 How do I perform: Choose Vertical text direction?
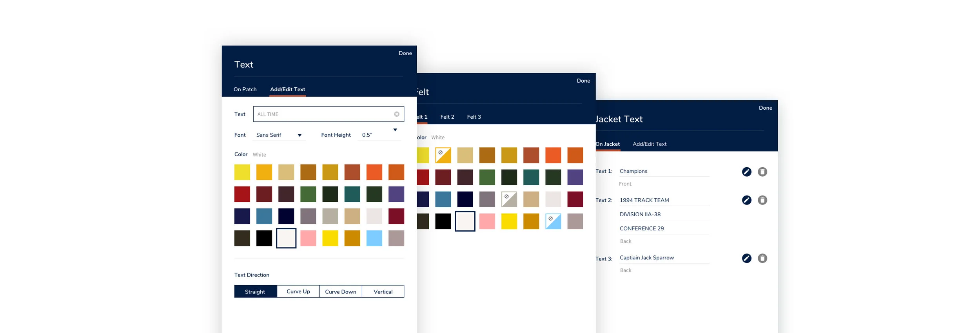(x=383, y=291)
